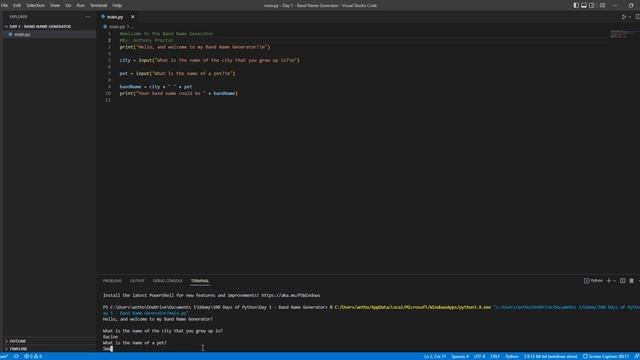
Task: Kill terminal with trash icon
Action: (x=631, y=280)
